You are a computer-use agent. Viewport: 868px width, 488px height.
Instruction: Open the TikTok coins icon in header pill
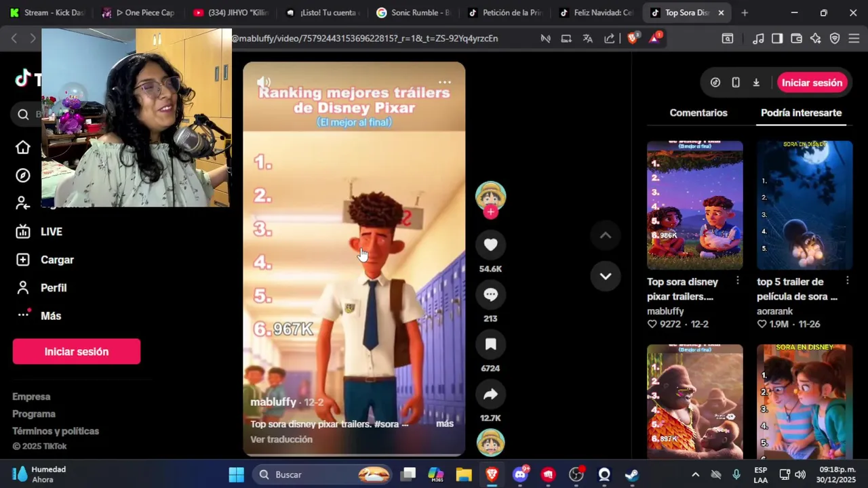click(715, 83)
